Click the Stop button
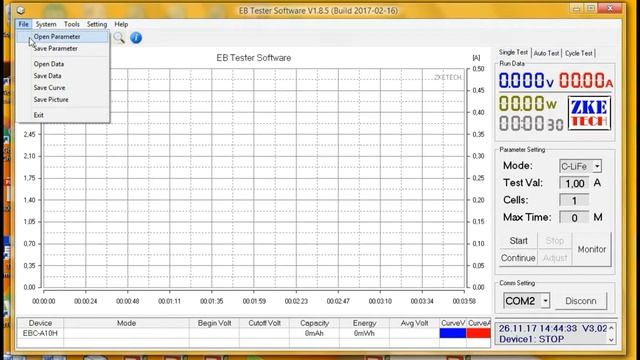 click(x=555, y=241)
